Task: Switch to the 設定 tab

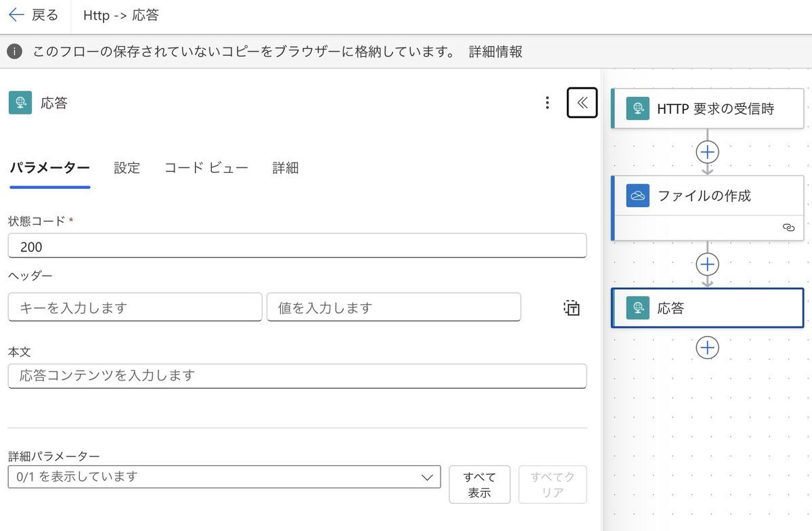Action: point(127,168)
